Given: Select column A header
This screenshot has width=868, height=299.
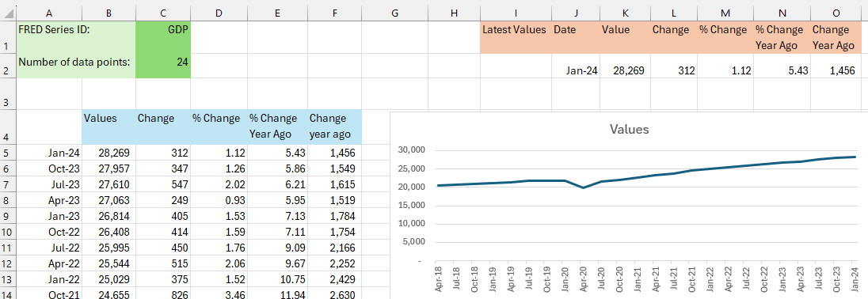Looking at the screenshot, I should (50, 13).
